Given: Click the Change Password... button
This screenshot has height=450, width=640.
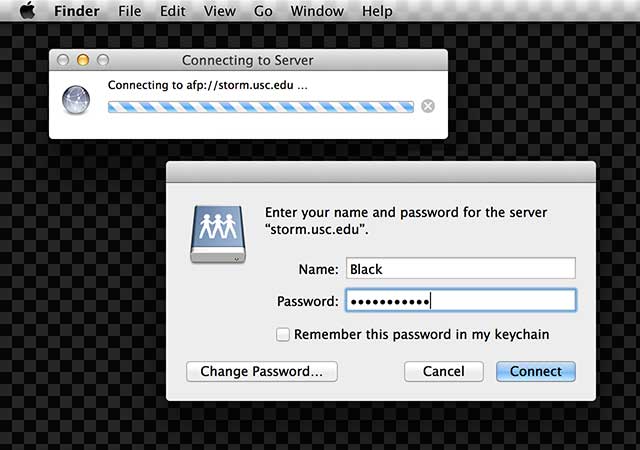Looking at the screenshot, I should 261,371.
